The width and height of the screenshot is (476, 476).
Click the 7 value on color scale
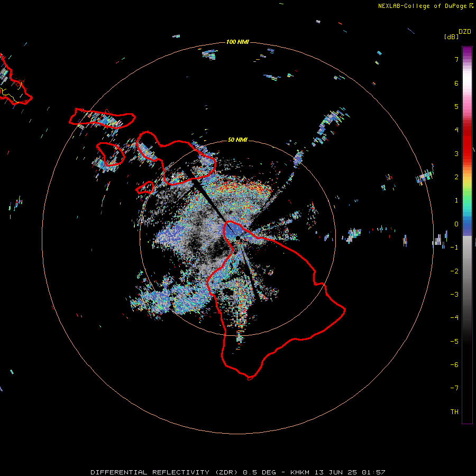[x=456, y=59]
